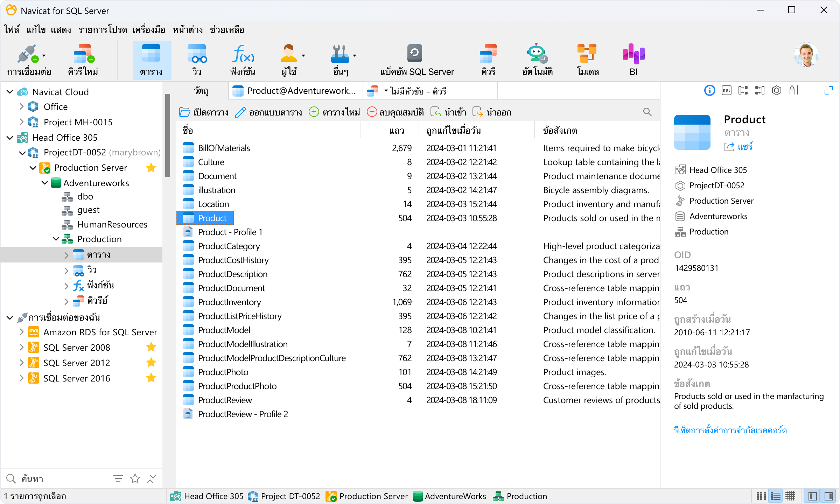Collapse the Adventureworks database node

tap(45, 183)
